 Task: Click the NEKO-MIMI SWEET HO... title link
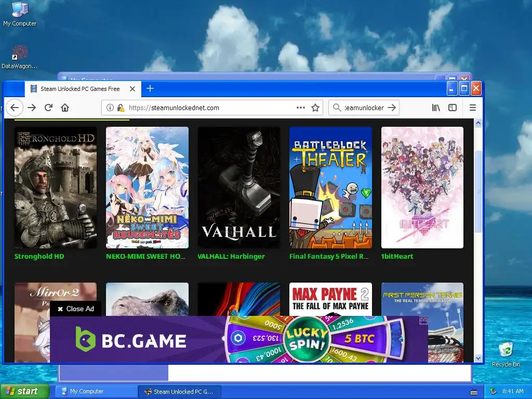tap(145, 257)
